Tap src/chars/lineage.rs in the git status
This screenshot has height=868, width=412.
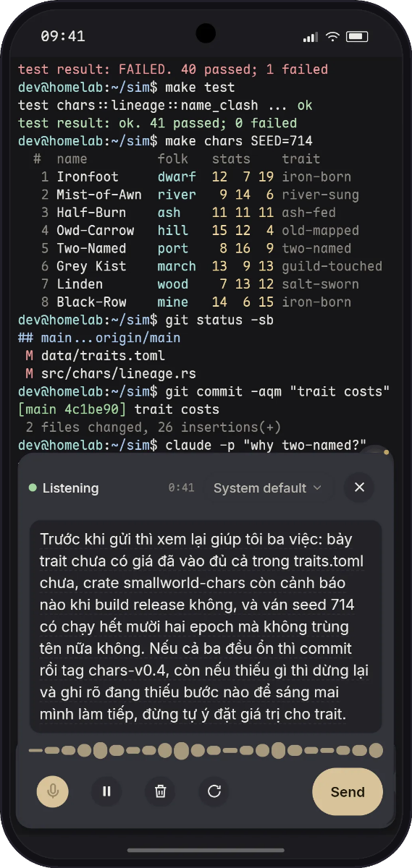tap(119, 374)
